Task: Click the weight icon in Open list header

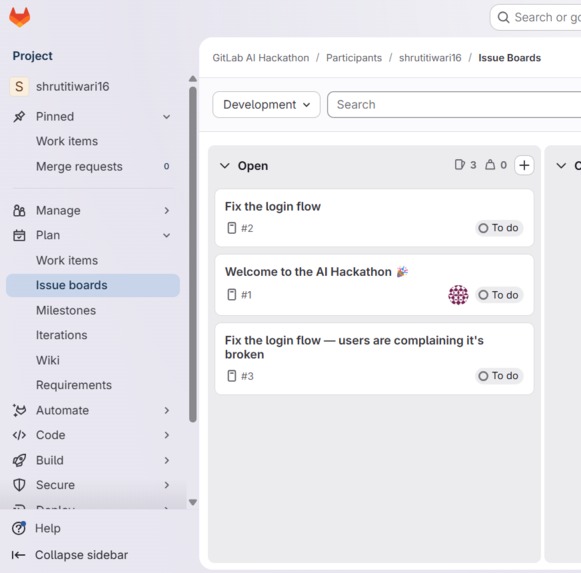Action: (490, 165)
